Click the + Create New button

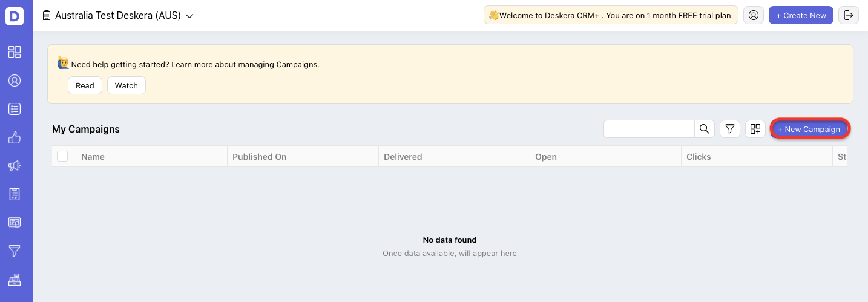point(801,16)
